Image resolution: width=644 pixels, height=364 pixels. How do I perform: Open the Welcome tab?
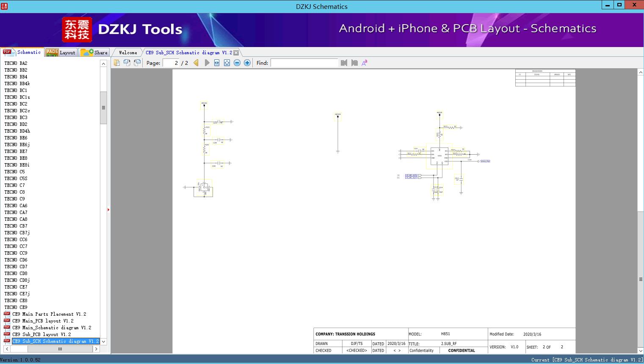pos(127,52)
